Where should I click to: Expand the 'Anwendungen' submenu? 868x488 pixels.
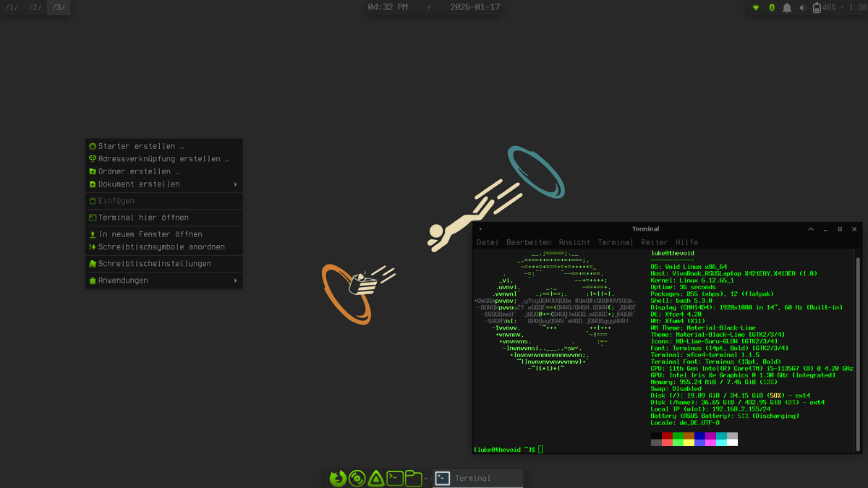click(164, 281)
